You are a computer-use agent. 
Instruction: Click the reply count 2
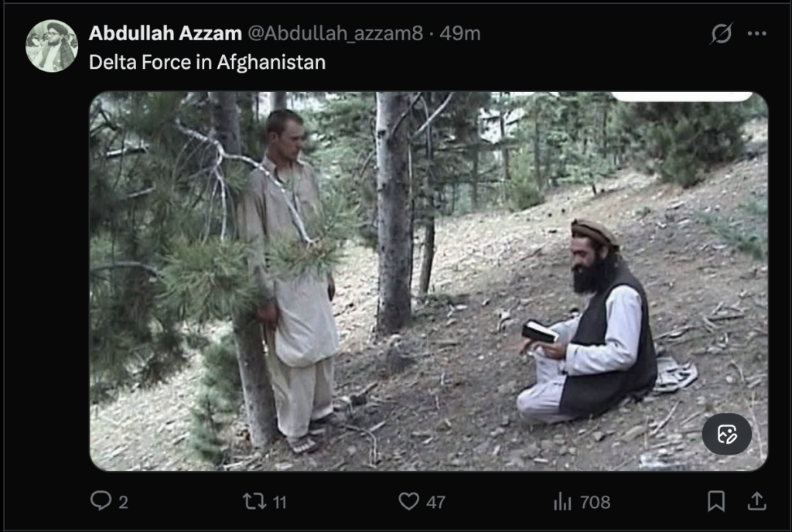point(123,502)
